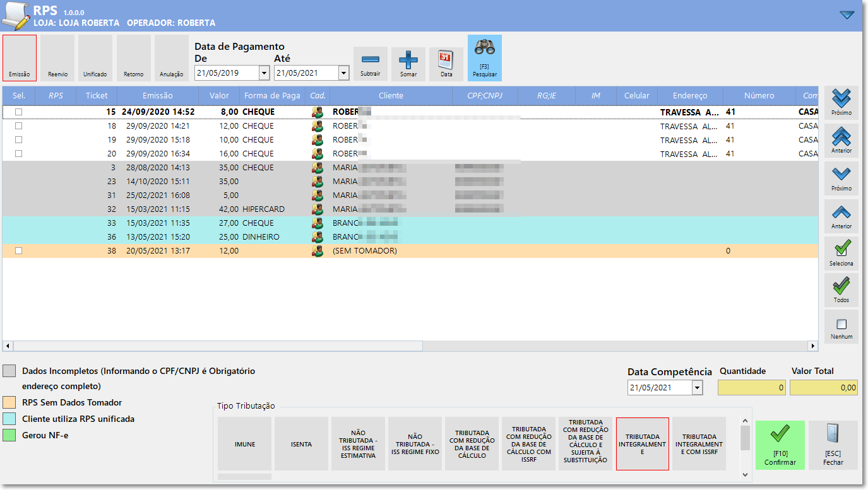Switch to the Anulação tab
Screen dimensions: 868x490
(x=171, y=58)
